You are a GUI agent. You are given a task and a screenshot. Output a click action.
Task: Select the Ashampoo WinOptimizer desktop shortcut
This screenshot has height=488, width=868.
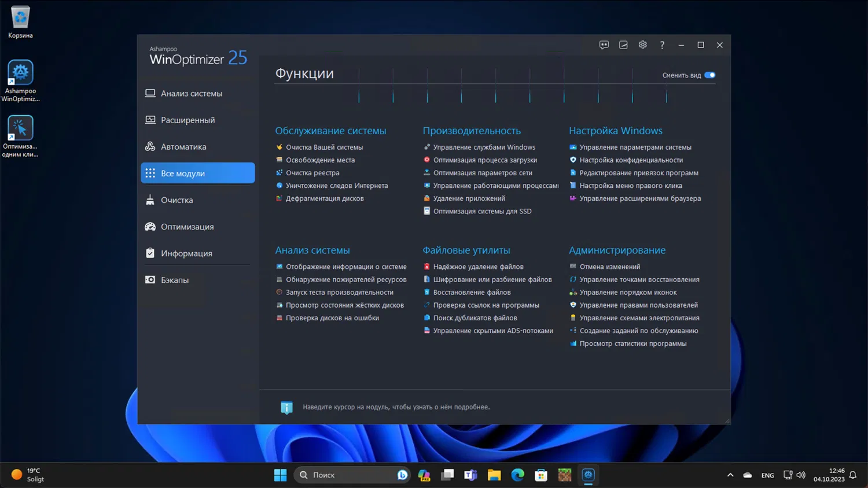coord(20,82)
